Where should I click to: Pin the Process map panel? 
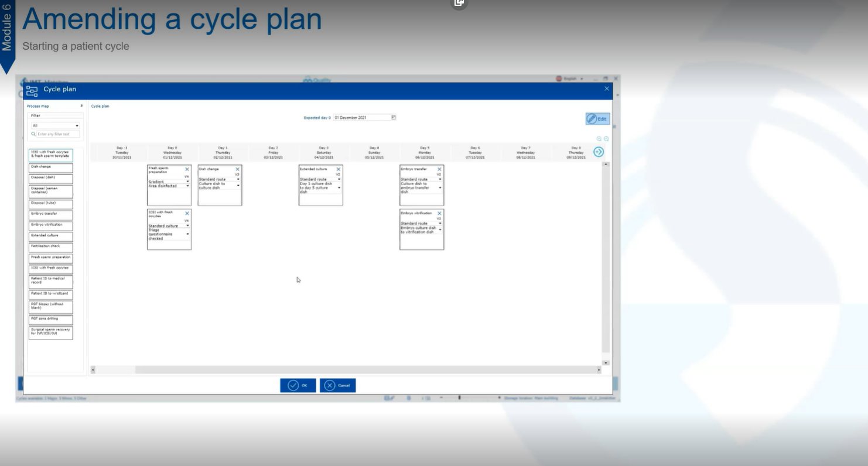click(x=81, y=106)
